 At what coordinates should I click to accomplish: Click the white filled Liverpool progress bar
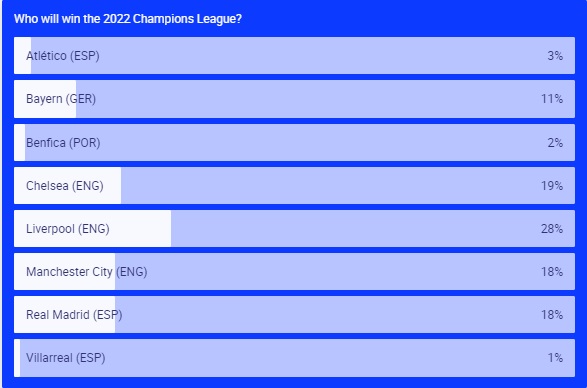92,228
